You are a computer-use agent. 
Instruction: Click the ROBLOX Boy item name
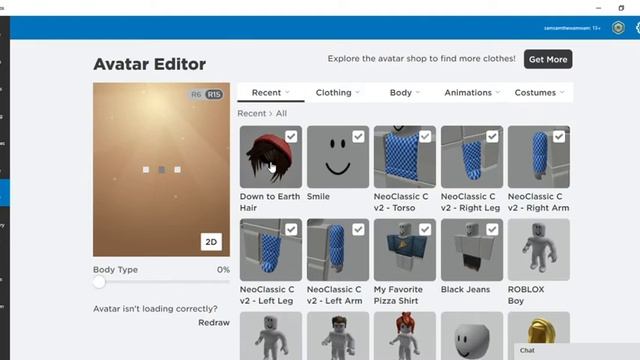pyautogui.click(x=526, y=295)
